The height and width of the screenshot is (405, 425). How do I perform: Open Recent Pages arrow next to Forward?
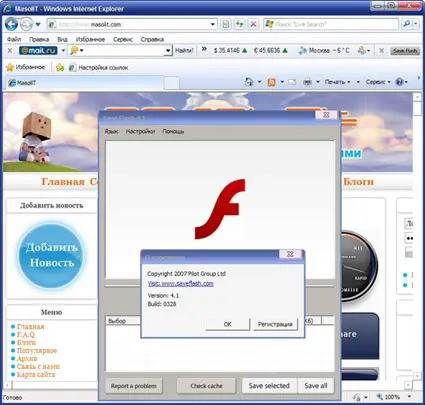click(38, 24)
